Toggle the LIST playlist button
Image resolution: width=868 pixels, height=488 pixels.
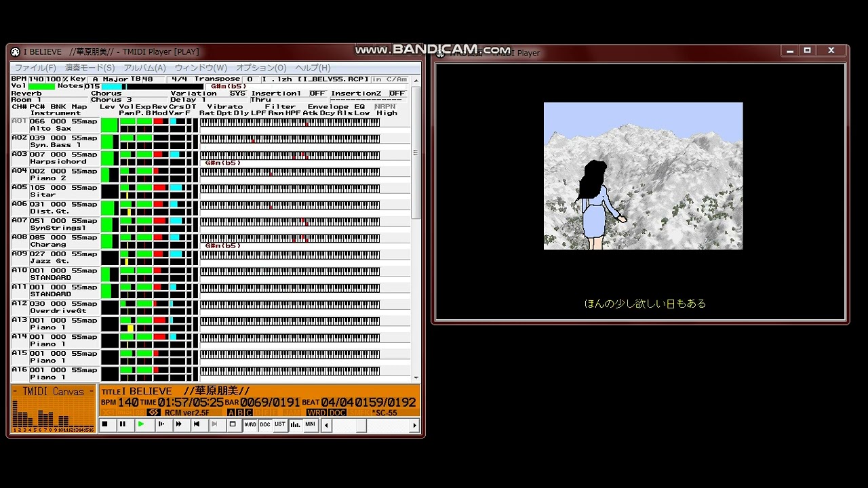[x=280, y=425]
